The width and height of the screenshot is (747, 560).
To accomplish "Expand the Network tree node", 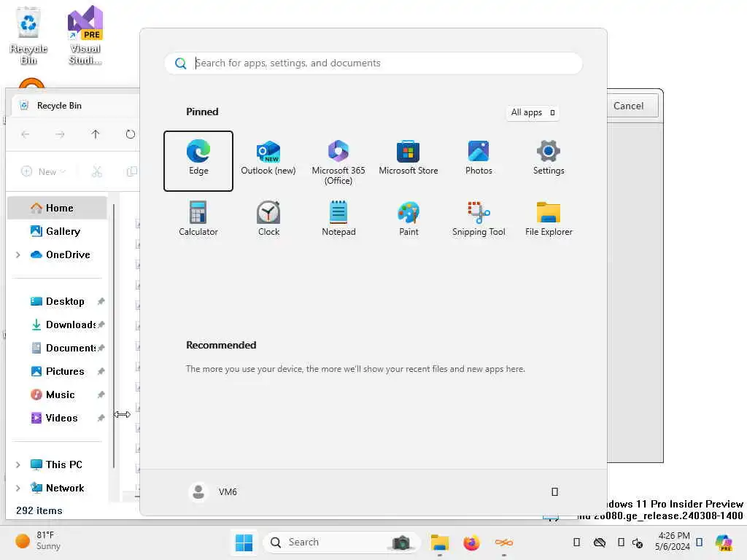I will tap(18, 488).
